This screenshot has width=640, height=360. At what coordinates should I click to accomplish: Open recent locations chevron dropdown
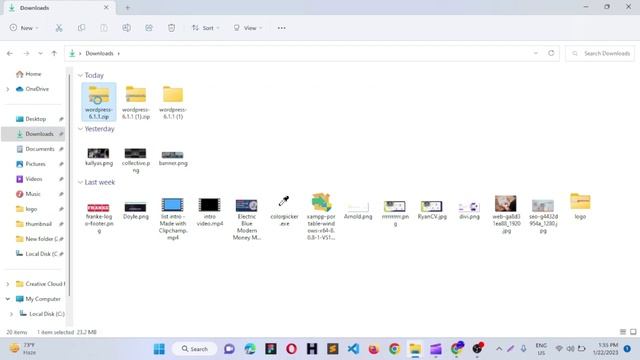coord(40,53)
